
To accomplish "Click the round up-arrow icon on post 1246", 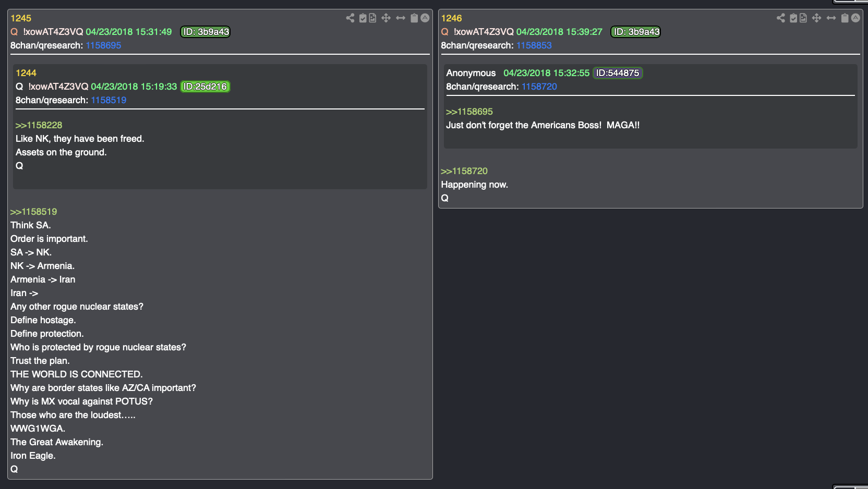I will tap(856, 18).
